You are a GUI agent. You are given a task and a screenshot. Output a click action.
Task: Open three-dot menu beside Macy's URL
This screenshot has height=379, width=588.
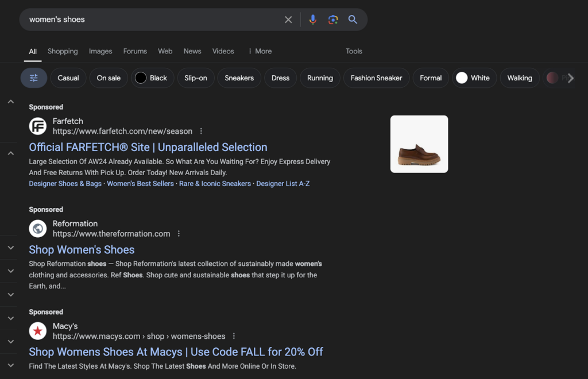234,336
